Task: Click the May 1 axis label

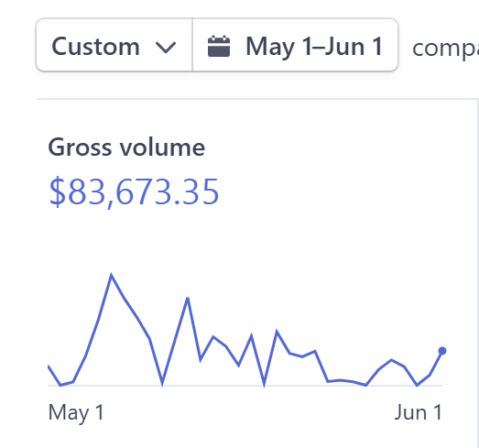Action: pos(76,413)
